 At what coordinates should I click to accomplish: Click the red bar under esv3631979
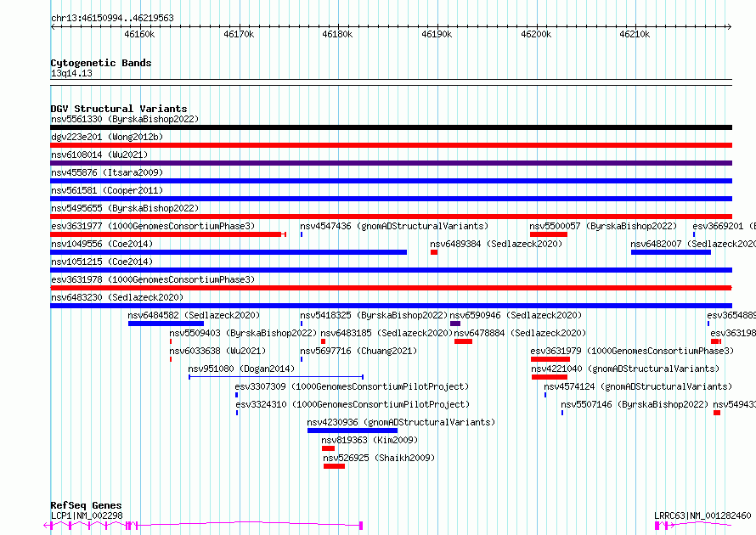tap(550, 359)
